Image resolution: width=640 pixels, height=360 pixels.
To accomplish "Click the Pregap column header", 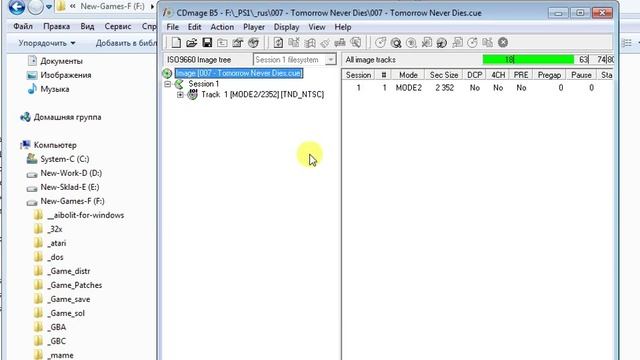I will 549,75.
